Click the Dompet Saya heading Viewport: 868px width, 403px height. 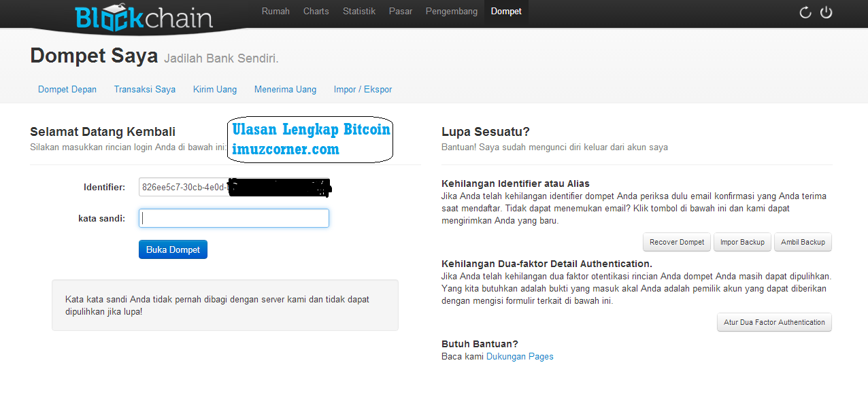pyautogui.click(x=94, y=56)
